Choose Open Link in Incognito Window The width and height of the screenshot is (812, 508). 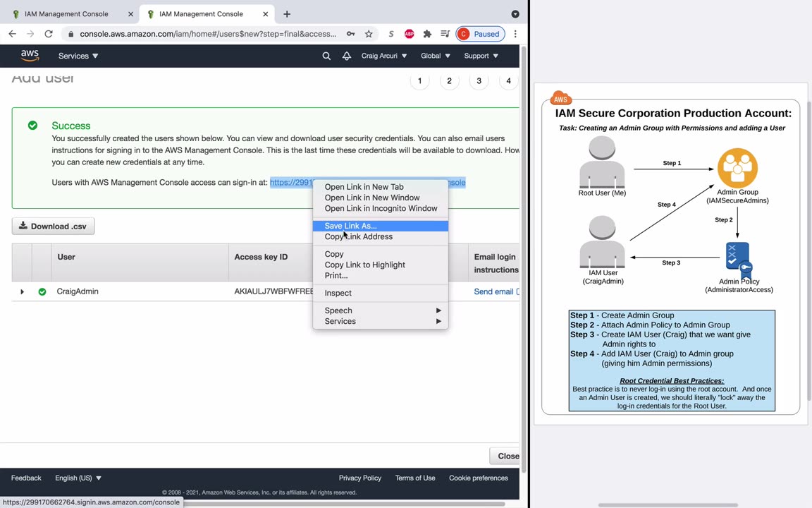click(381, 208)
